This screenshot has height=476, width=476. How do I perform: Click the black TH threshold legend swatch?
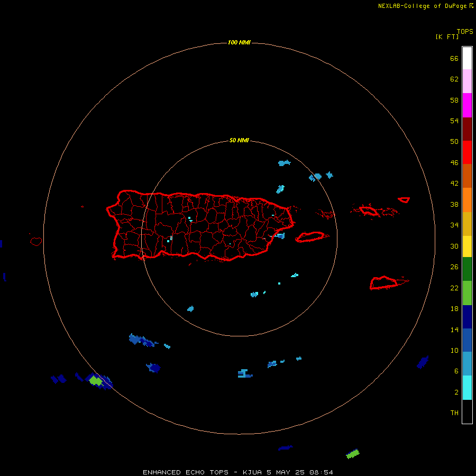[x=467, y=411]
